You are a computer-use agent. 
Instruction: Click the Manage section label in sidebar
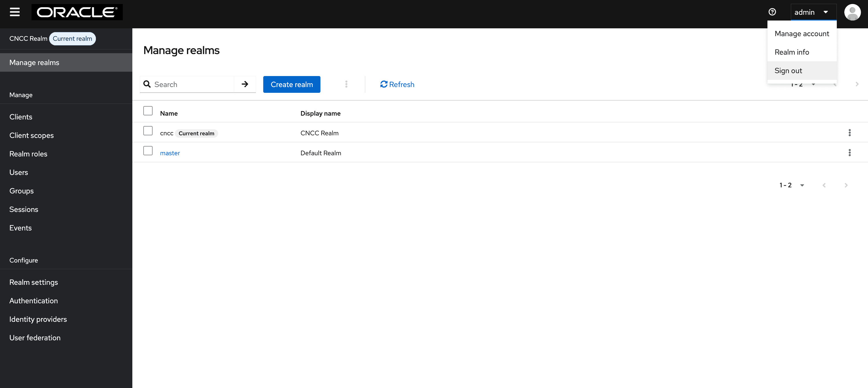[21, 95]
